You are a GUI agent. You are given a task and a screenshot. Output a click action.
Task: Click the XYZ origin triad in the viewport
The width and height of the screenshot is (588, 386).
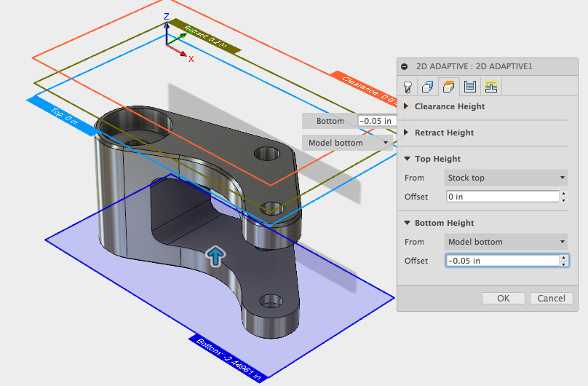pyautogui.click(x=168, y=42)
